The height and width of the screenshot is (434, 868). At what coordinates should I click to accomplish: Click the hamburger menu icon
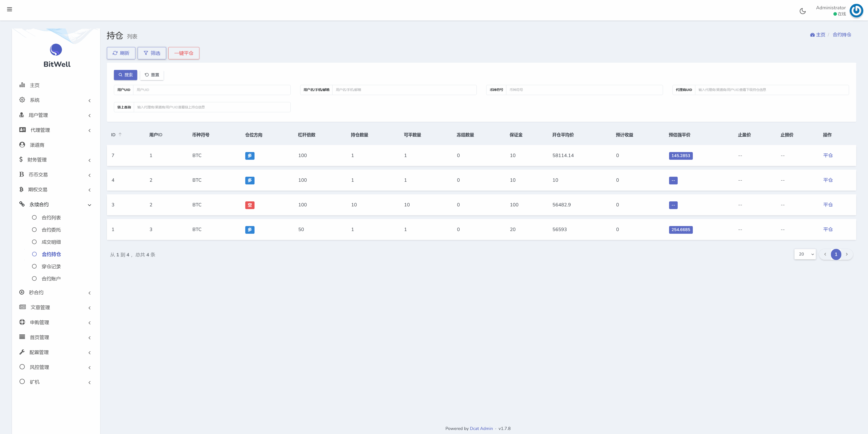tap(9, 10)
